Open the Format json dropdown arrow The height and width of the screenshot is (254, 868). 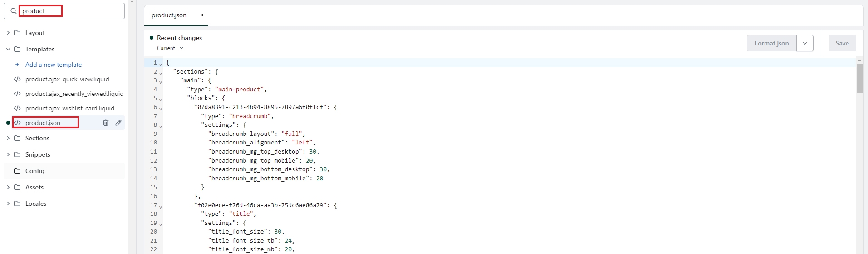coord(804,43)
